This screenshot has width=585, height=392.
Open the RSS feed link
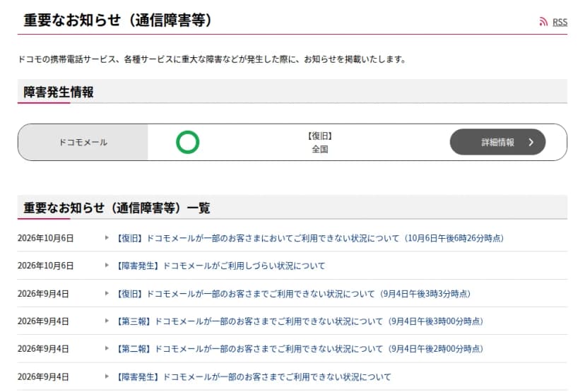[x=560, y=22]
